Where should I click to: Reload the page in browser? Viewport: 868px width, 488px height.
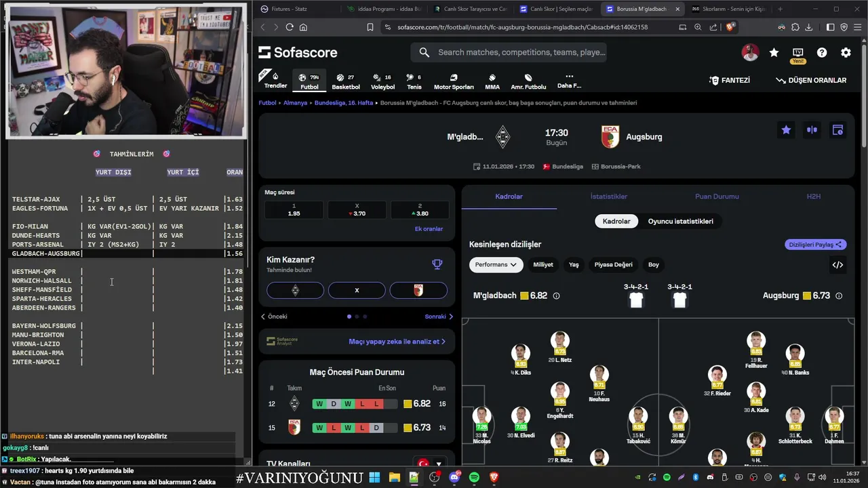[290, 27]
